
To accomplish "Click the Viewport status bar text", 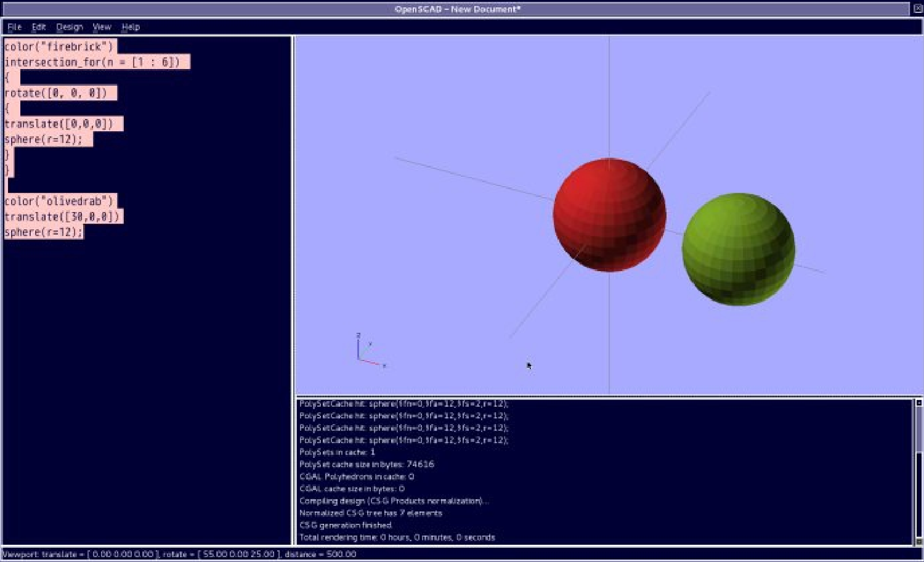I will tap(179, 555).
